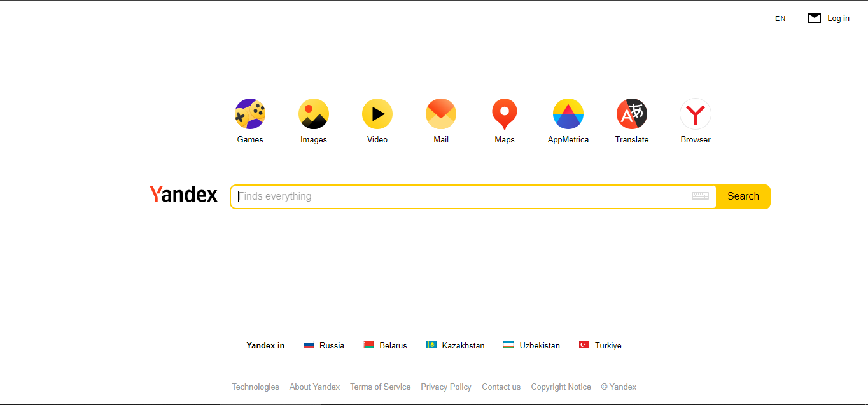Screen dimensions: 868x405
Task: Open the Copyright Notice link
Action: click(x=561, y=387)
